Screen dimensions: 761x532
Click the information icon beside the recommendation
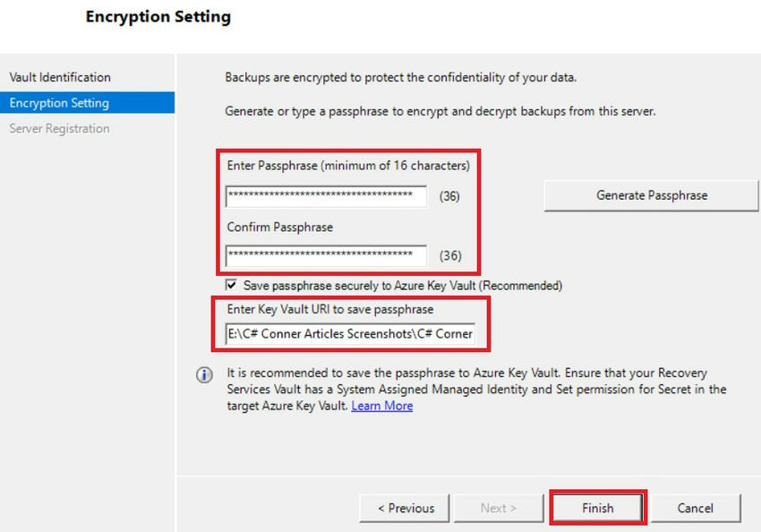[x=204, y=375]
